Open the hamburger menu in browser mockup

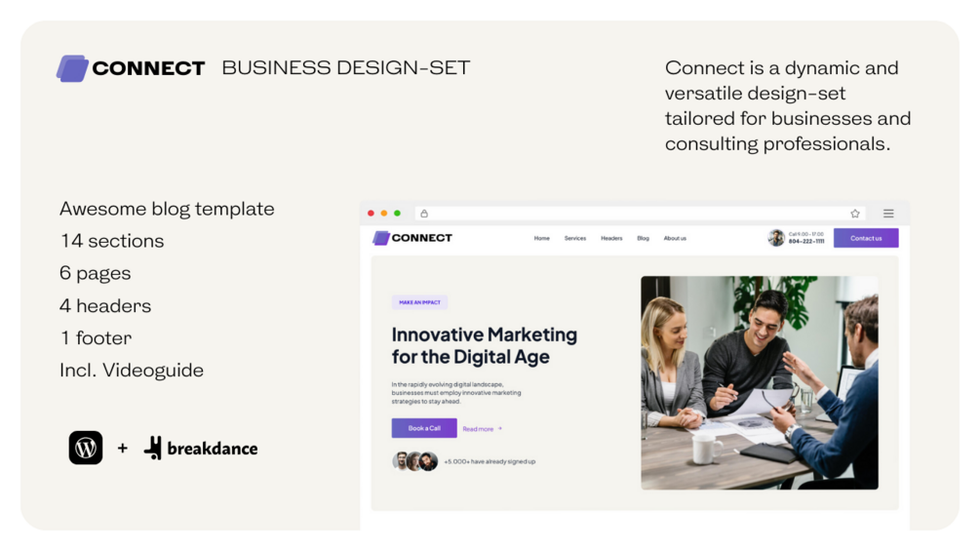(x=888, y=214)
